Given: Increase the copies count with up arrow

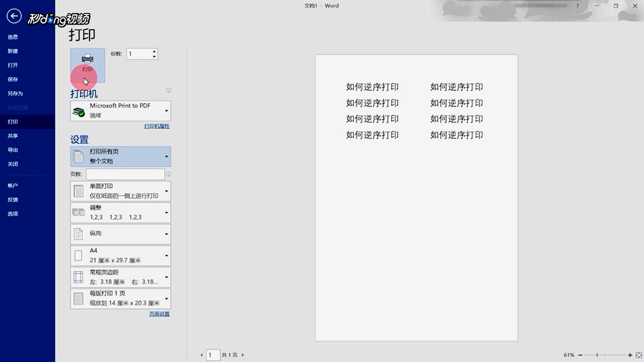Looking at the screenshot, I should 154,51.
